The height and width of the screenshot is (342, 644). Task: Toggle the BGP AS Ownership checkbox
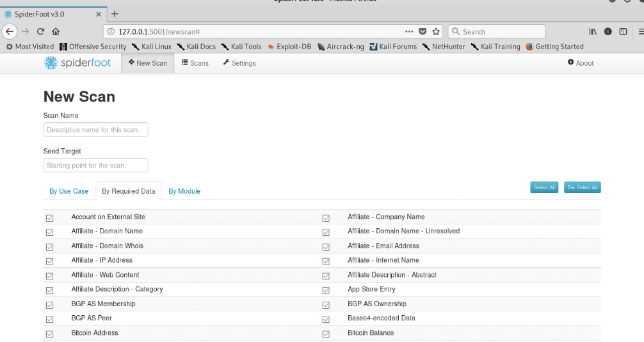[x=326, y=305]
